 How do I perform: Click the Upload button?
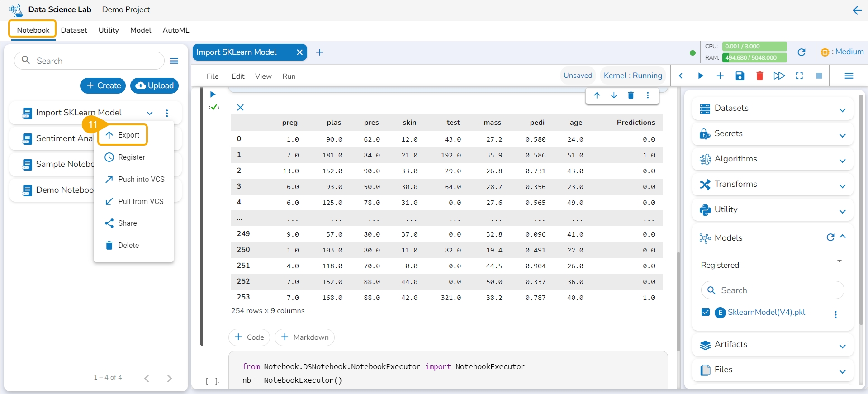click(x=154, y=85)
